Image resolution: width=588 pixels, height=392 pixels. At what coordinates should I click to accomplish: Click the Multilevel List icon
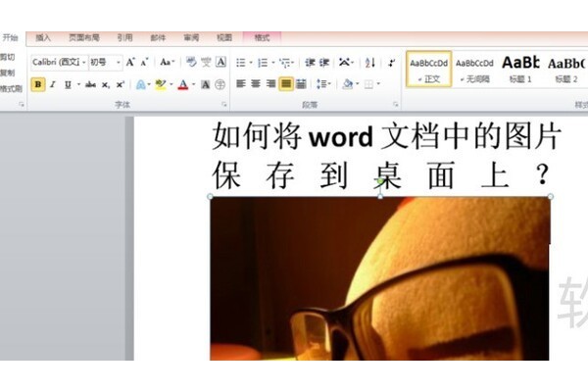285,63
